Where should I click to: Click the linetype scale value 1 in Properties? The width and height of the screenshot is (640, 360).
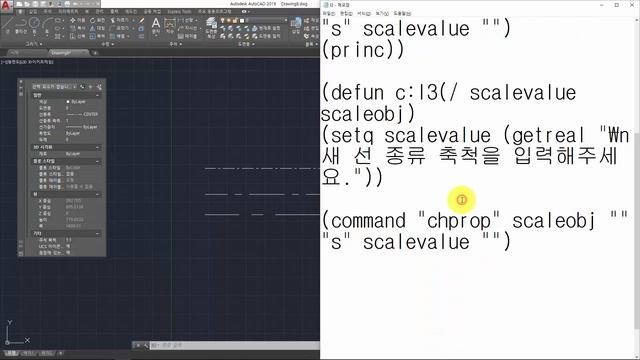[x=67, y=120]
